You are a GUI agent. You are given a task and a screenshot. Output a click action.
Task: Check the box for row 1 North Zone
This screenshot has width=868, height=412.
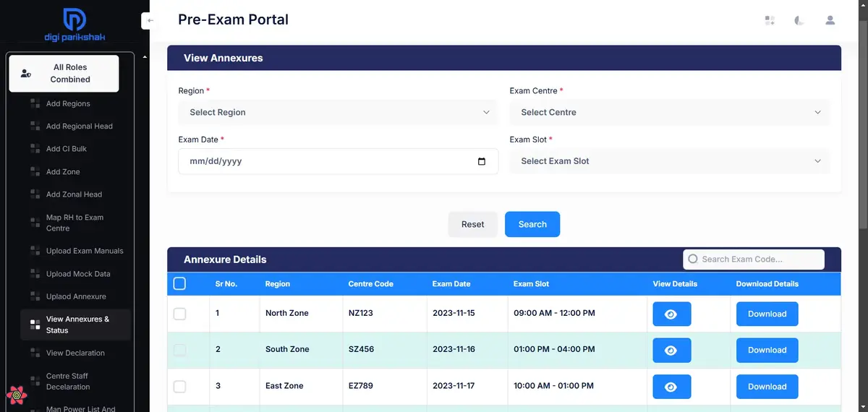pos(179,314)
